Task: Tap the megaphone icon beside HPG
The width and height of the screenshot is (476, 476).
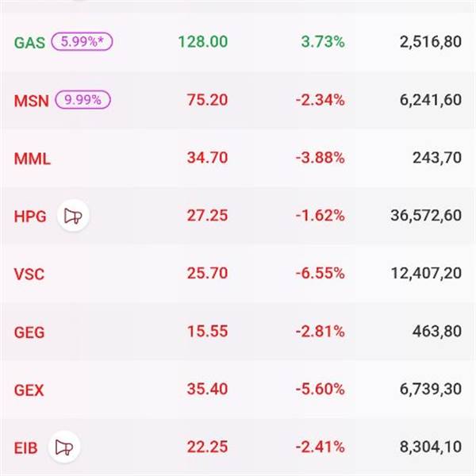Action: coord(73,216)
